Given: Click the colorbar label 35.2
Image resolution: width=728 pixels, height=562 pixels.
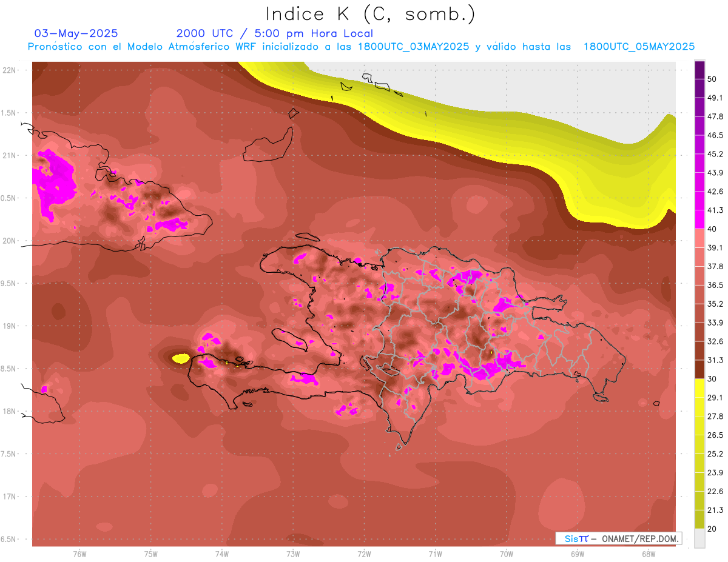Looking at the screenshot, I should tap(716, 304).
